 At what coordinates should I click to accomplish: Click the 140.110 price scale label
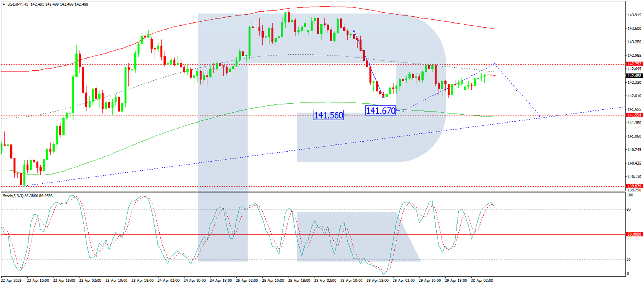point(634,177)
